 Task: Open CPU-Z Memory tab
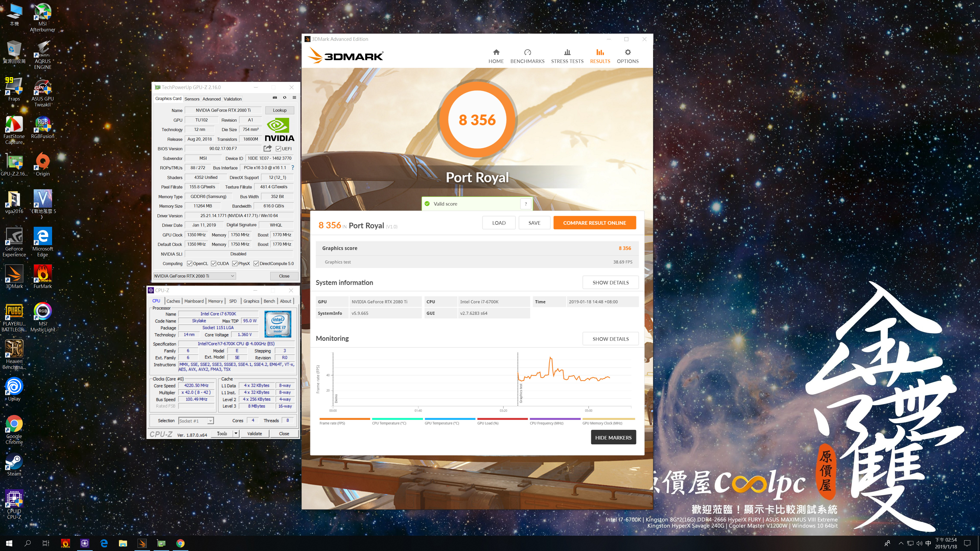(215, 301)
